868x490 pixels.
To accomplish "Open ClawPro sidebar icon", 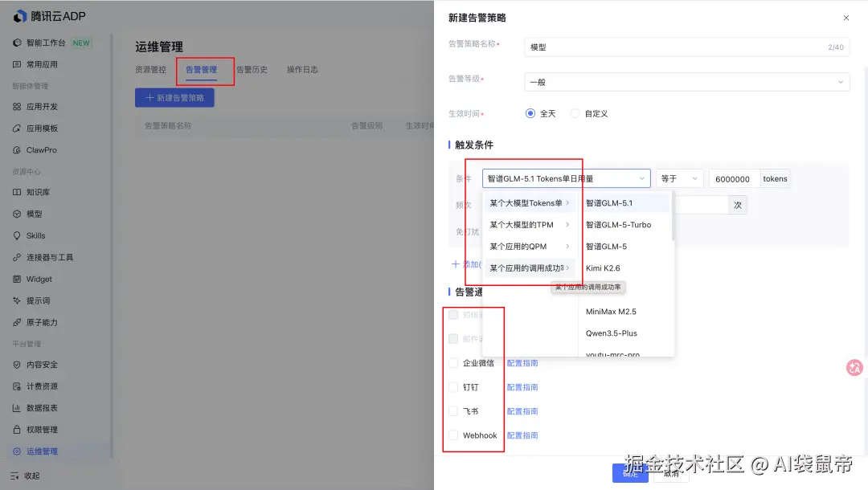I will pos(17,150).
